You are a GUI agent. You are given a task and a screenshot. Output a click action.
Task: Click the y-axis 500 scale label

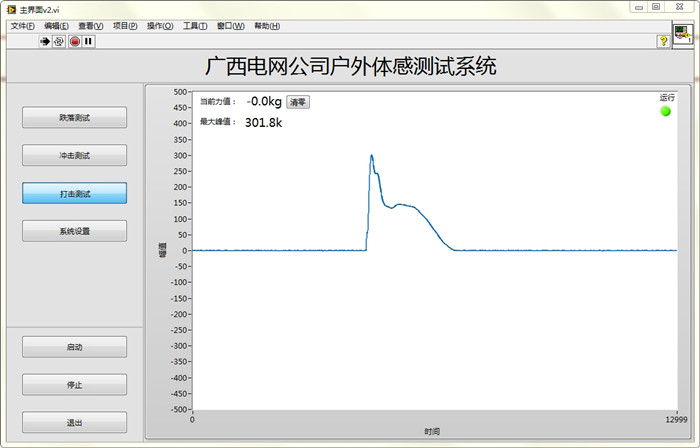click(180, 92)
